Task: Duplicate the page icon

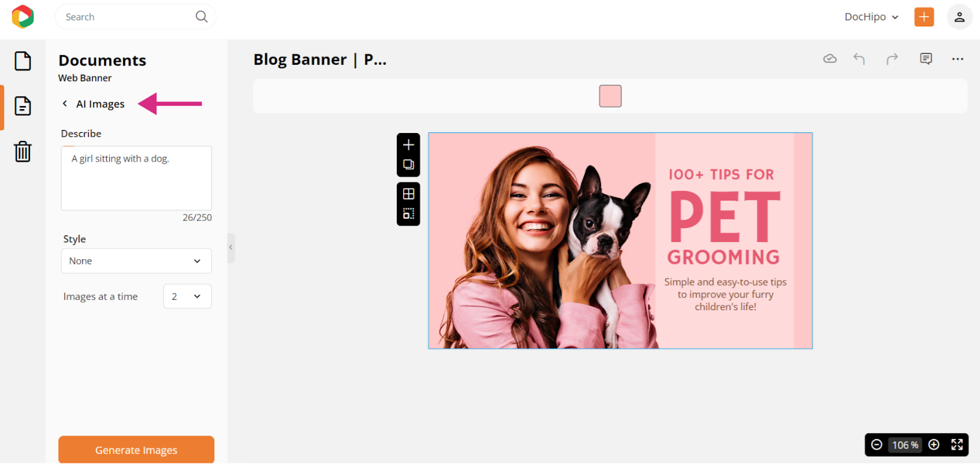Action: [409, 164]
